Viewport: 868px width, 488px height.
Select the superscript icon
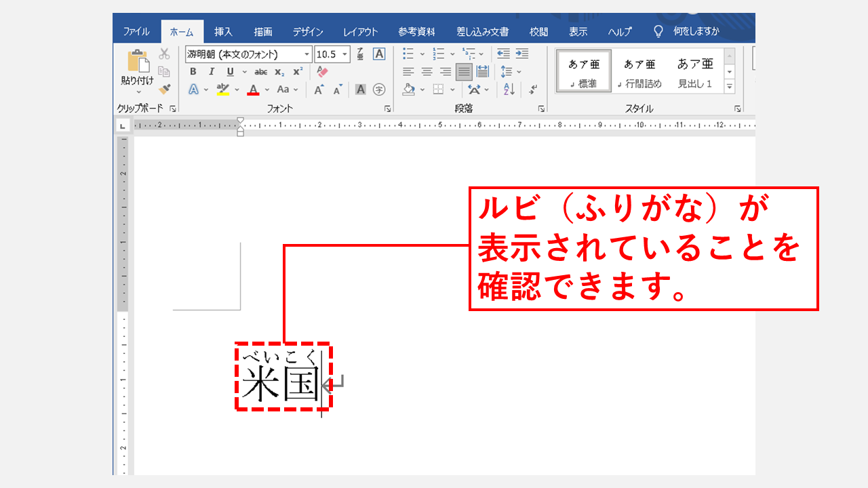click(298, 71)
